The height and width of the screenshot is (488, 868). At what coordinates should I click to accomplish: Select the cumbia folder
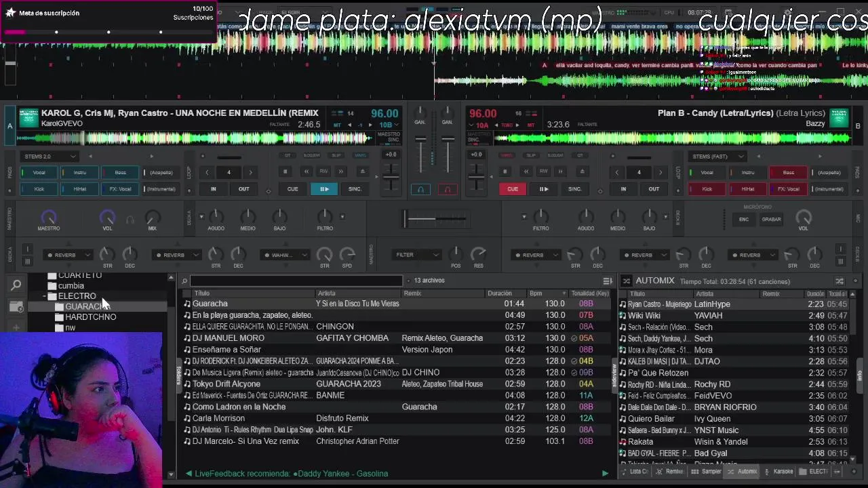coord(71,286)
